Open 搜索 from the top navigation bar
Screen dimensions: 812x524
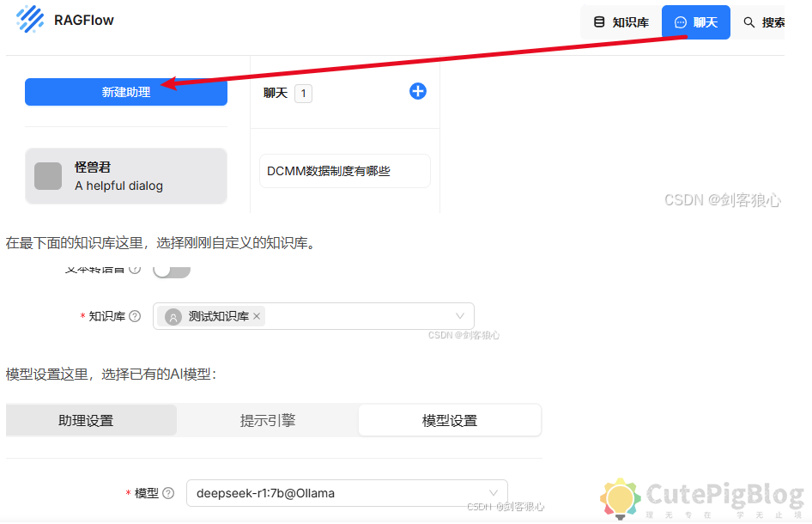pyautogui.click(x=767, y=21)
